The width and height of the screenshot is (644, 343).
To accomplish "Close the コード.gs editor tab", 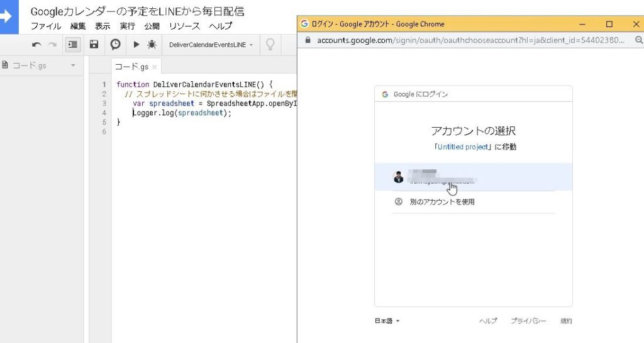I will (x=155, y=67).
